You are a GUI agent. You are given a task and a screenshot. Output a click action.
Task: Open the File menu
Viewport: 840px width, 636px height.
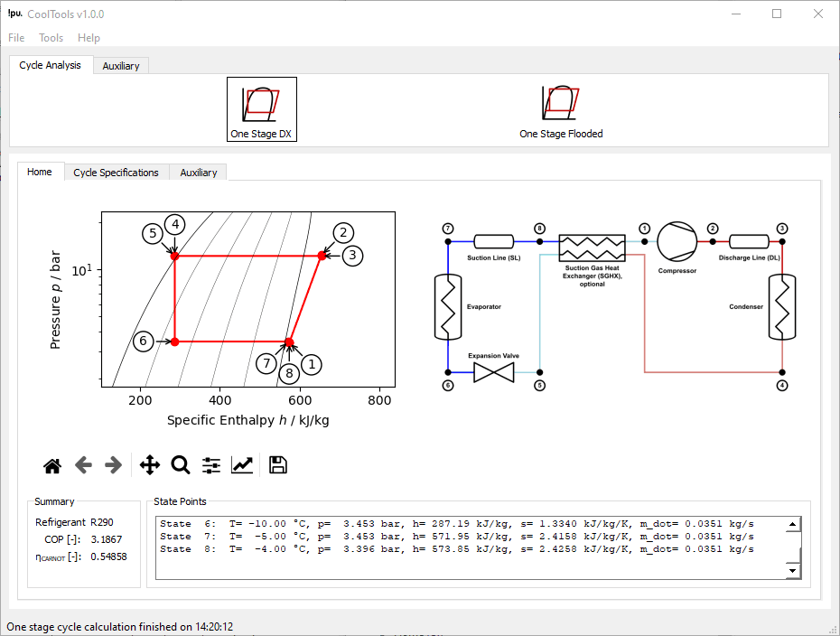tap(16, 38)
